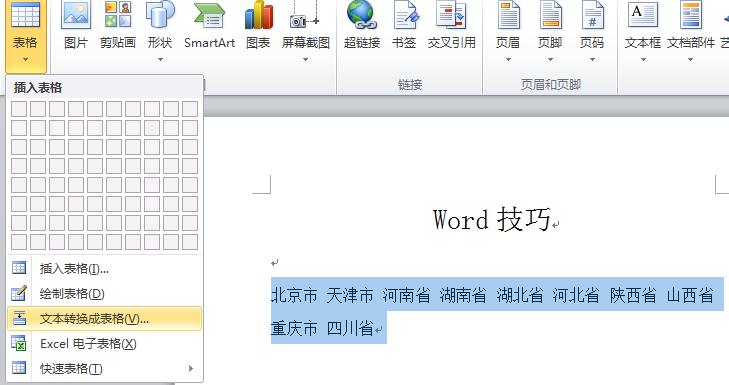
Task: Click the 表格 table grid icon
Action: [25, 15]
